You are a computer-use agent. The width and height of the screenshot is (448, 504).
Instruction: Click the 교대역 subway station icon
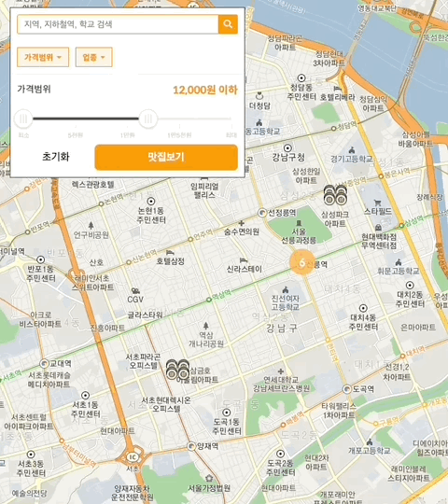click(44, 364)
